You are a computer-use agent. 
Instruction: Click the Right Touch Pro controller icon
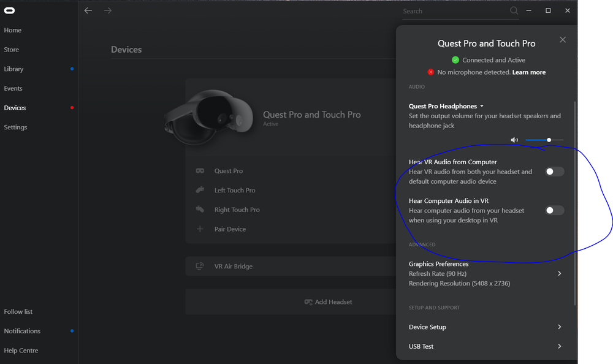pyautogui.click(x=200, y=210)
